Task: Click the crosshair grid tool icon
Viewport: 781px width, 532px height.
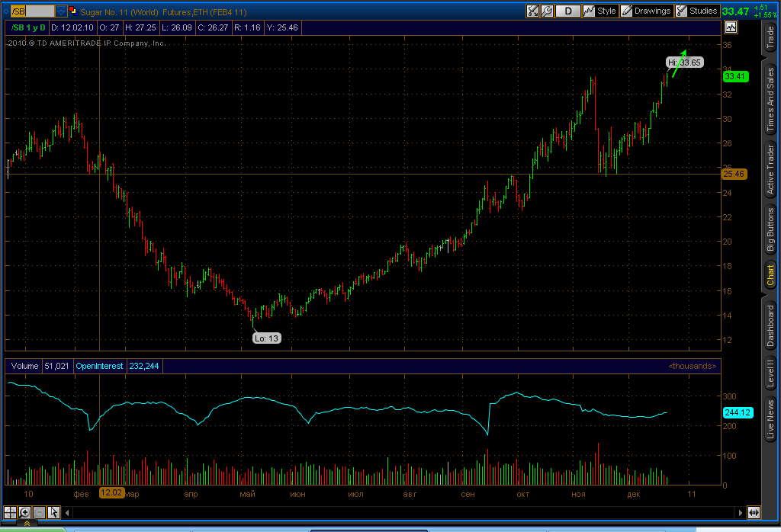Action: (10, 512)
